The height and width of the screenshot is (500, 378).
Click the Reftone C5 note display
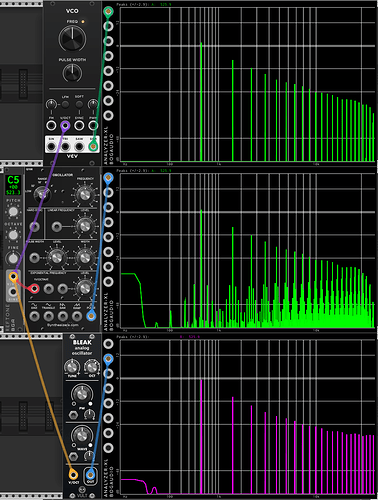pos(14,185)
